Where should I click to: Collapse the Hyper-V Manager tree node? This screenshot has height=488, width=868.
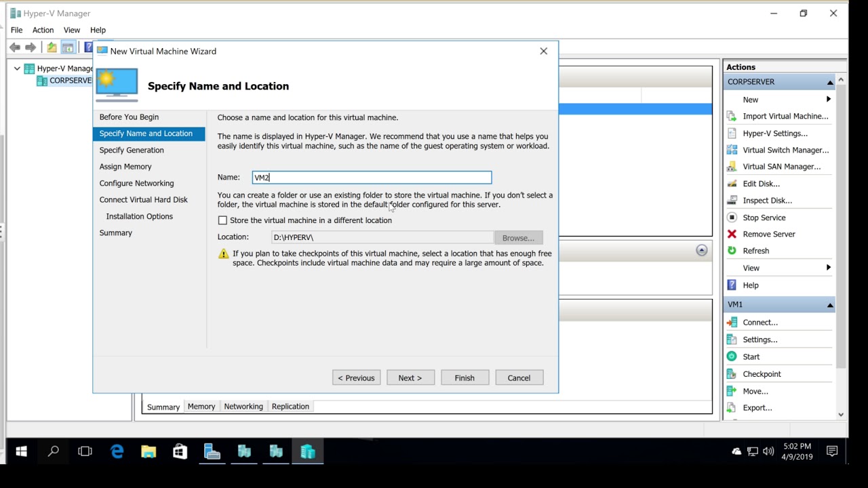coord(17,68)
